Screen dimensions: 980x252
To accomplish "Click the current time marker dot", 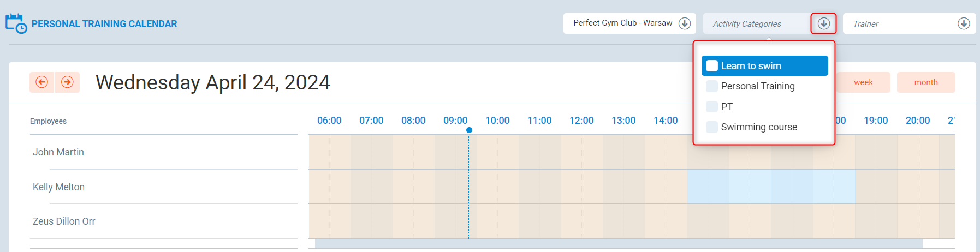I will point(469,130).
